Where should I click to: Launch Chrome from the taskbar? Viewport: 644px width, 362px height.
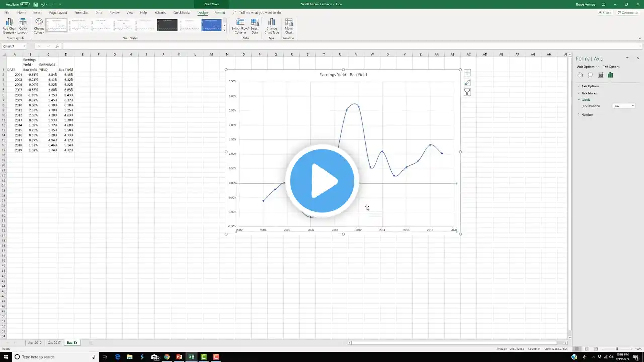[167, 357]
